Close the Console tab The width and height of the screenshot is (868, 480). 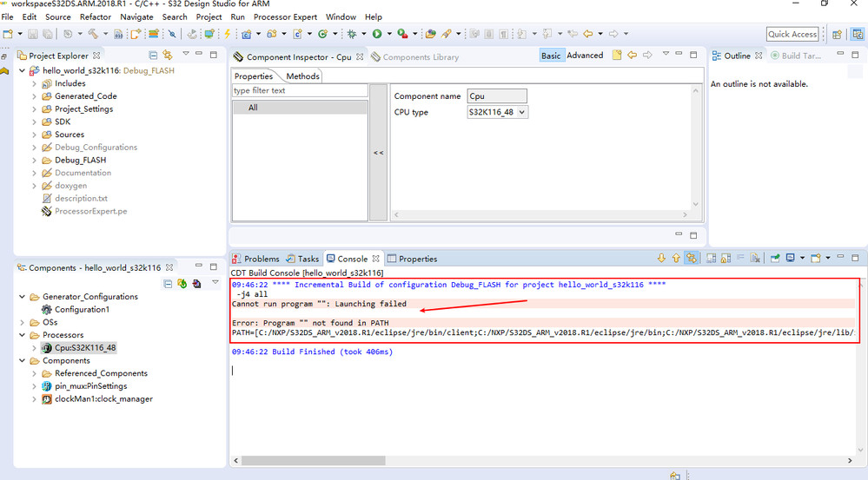pyautogui.click(x=376, y=259)
